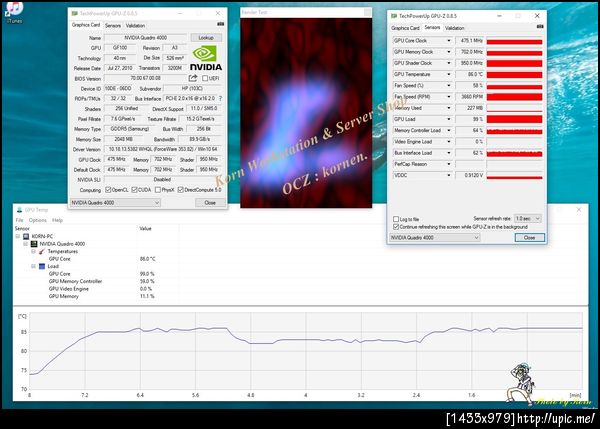Open the Help menu in GPU Temp
Screen dimensions: 600x429
click(x=57, y=220)
